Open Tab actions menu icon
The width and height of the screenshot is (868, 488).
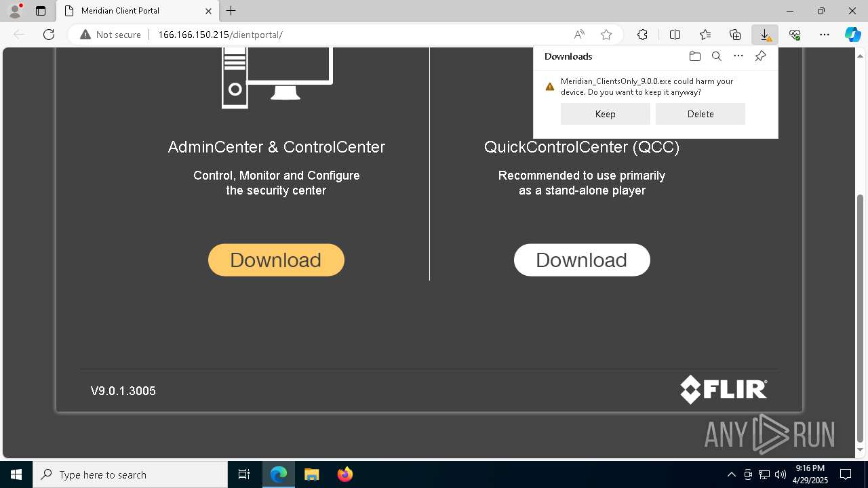tap(40, 11)
